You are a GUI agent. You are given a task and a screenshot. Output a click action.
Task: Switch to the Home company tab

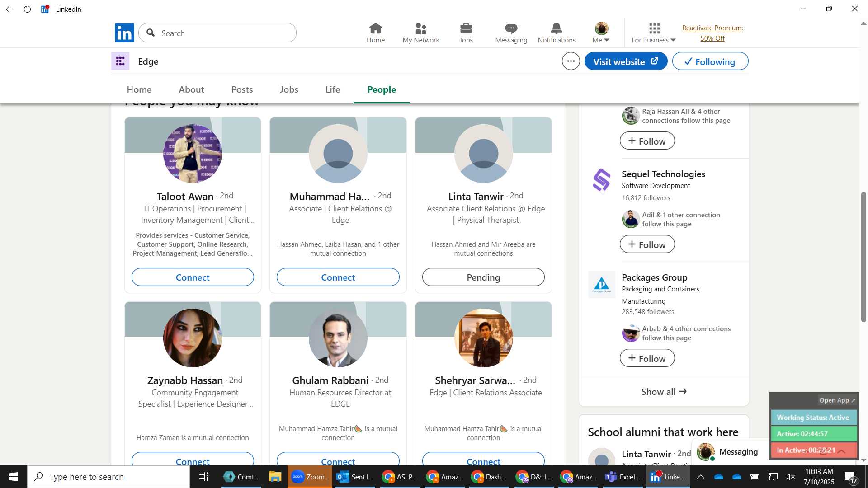click(139, 89)
